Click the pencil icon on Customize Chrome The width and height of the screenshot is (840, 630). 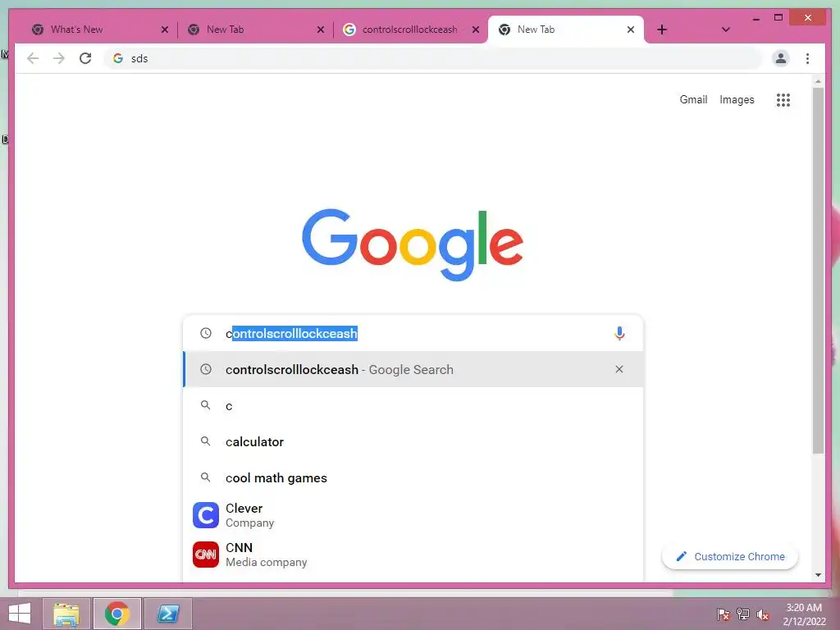pos(682,557)
